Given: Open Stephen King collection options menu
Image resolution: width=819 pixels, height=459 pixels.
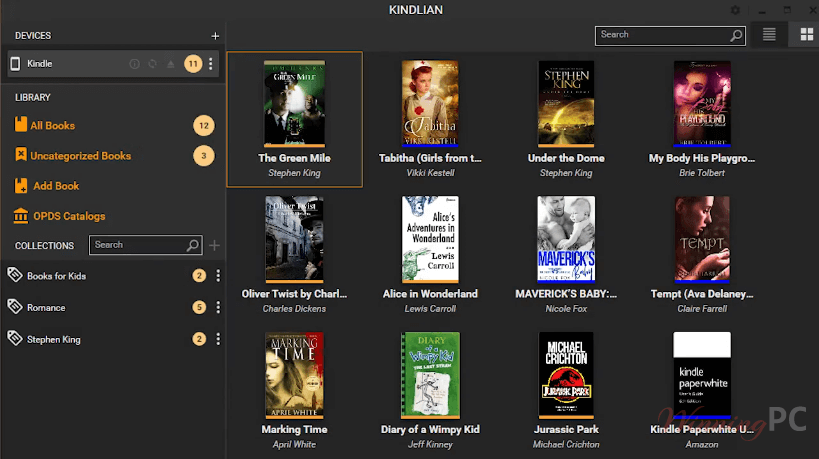Looking at the screenshot, I should [x=218, y=339].
